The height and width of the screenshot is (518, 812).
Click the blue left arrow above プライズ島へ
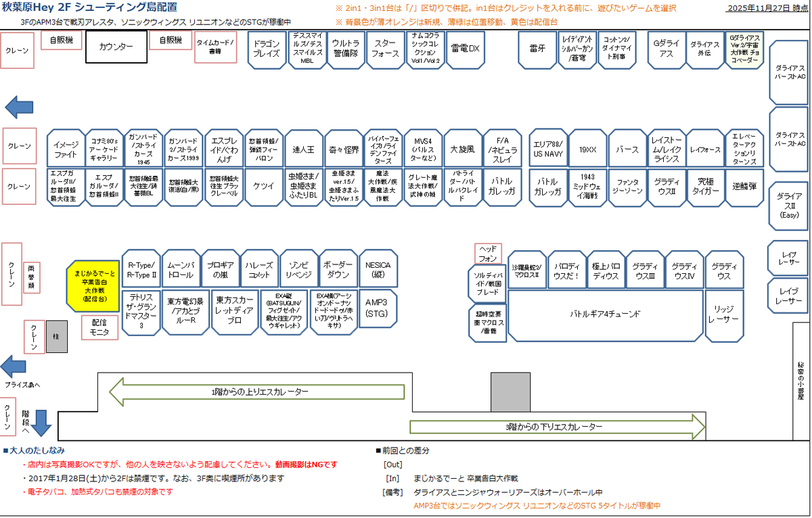(x=14, y=367)
